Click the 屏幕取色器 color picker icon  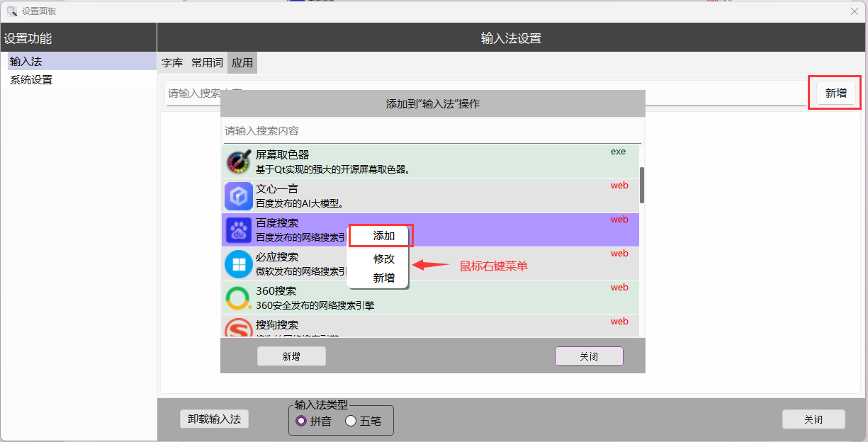[239, 162]
